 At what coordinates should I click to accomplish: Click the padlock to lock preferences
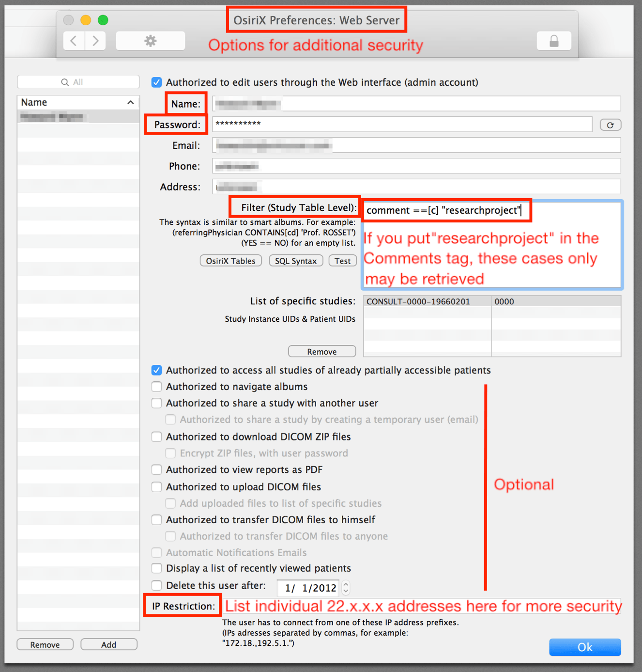tap(554, 41)
